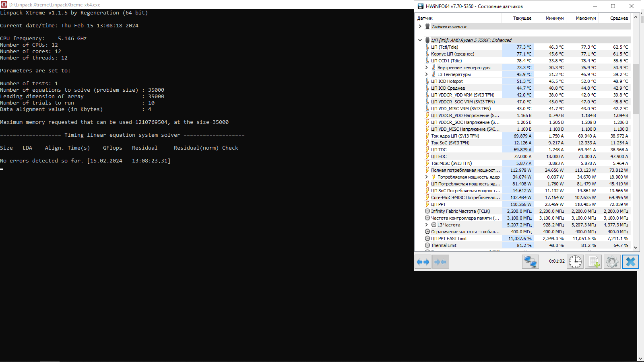Viewport: 644px width, 362px height.
Task: Click the expand sensor columns arrows icon
Action: coord(423,262)
